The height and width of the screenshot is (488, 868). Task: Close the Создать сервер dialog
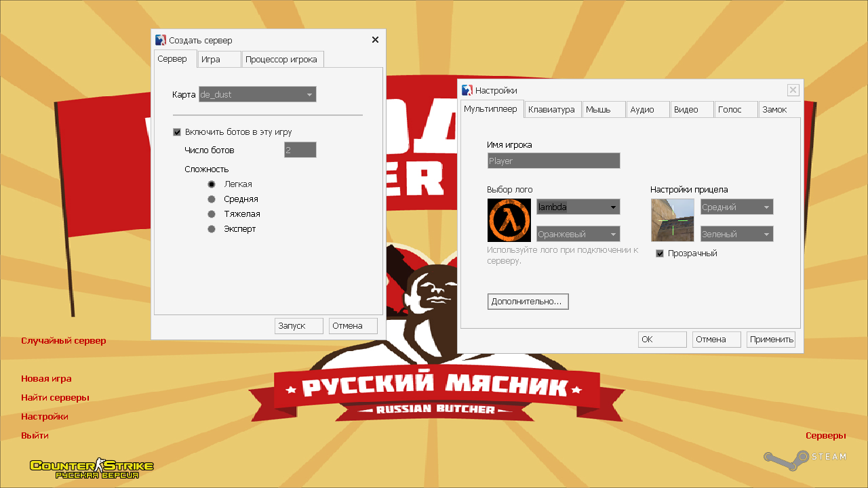pos(375,40)
